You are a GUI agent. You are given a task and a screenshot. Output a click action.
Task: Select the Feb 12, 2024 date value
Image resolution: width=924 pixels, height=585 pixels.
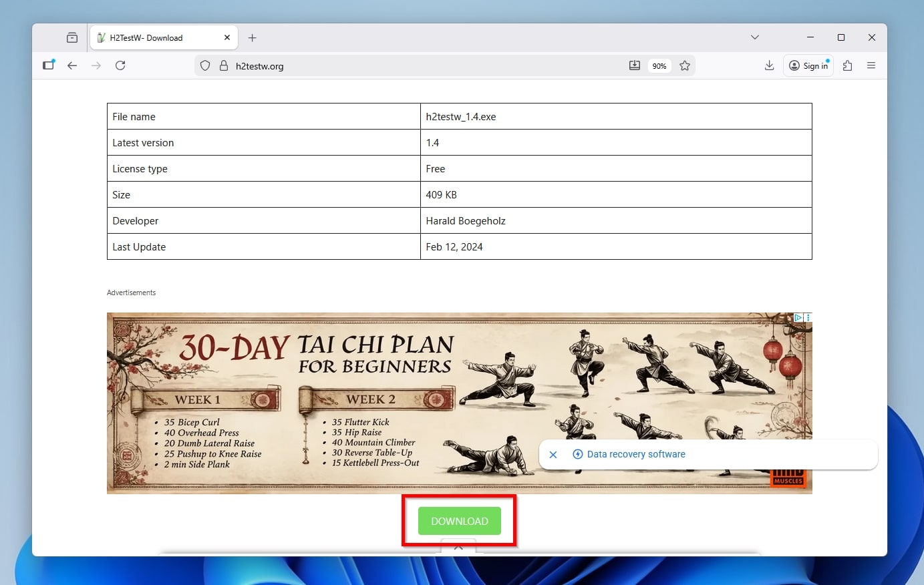(x=454, y=247)
